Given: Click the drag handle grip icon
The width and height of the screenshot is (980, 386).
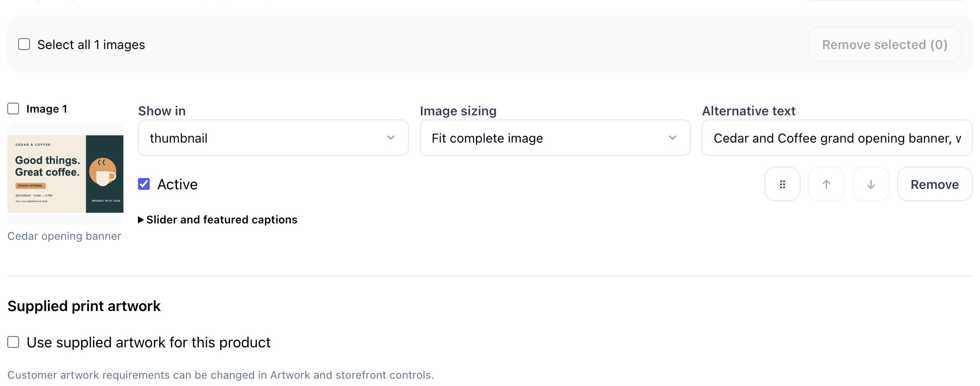Looking at the screenshot, I should [x=782, y=184].
